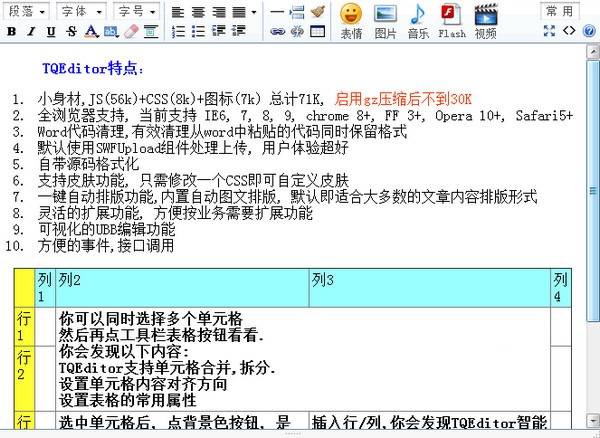Remove the hyperlink with unlink icon

pos(297,31)
